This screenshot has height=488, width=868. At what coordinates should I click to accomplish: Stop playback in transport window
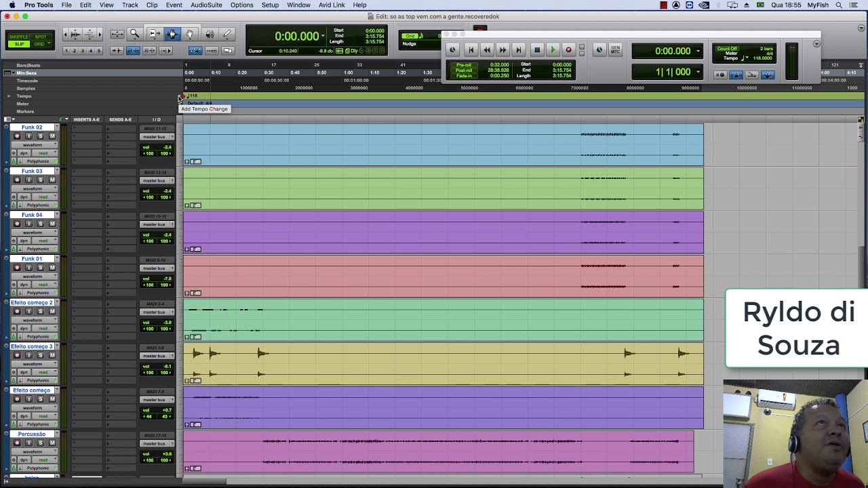[536, 49]
